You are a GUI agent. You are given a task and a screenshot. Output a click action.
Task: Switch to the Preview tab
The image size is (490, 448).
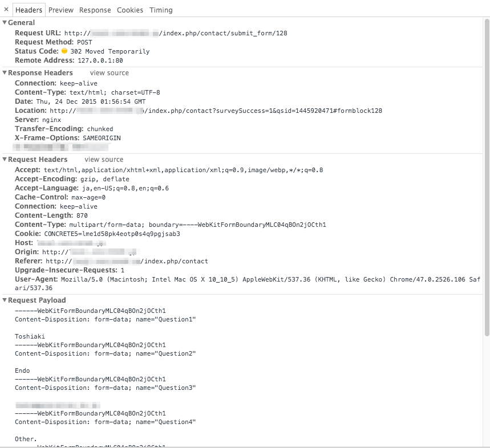click(x=61, y=10)
